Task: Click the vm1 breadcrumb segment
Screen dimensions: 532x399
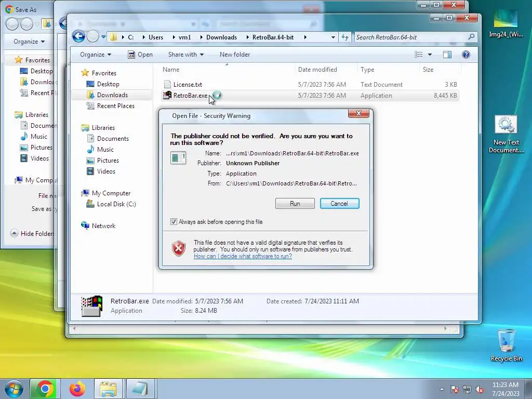Action: coord(184,37)
